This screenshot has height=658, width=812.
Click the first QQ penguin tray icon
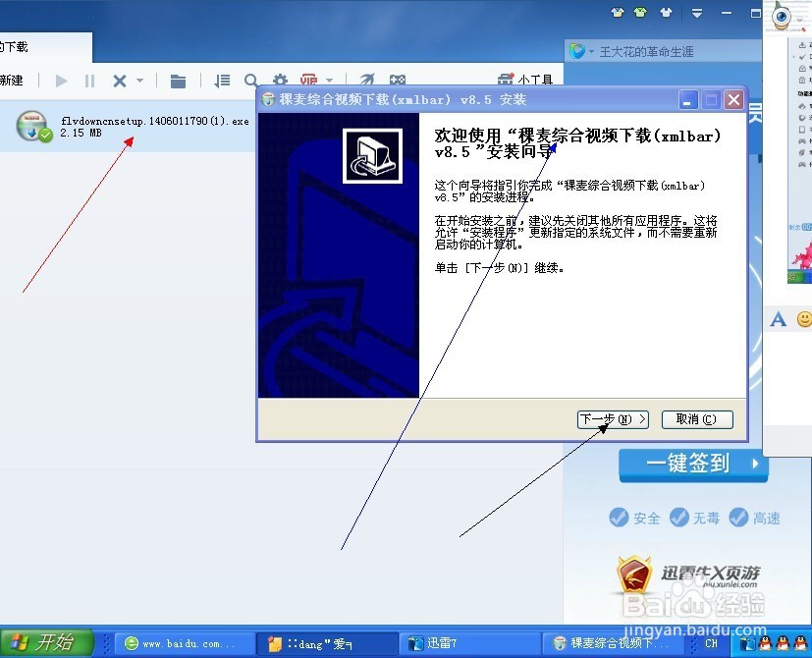(766, 644)
